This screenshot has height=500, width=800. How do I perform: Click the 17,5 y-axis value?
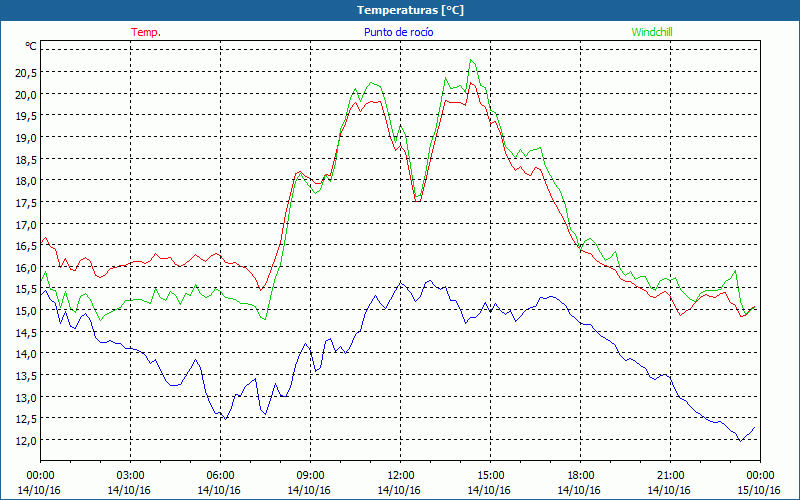(x=26, y=203)
